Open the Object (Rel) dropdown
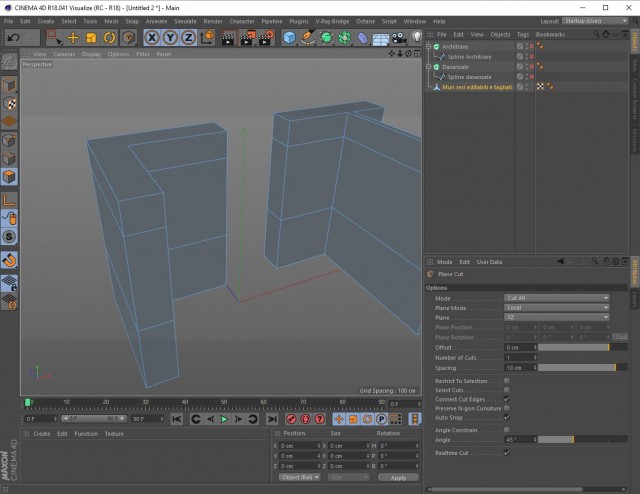Screen dimensions: 640x494 300,477
